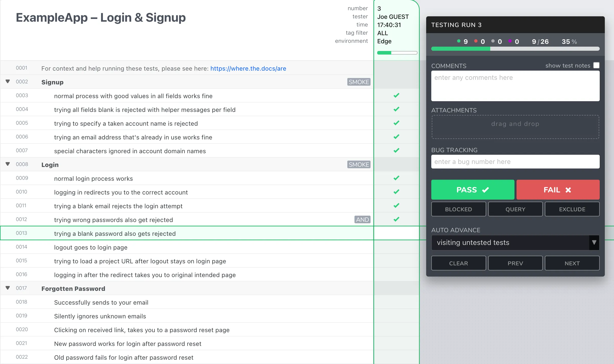Screen dimensions: 614x364
Task: Click the Testing Run 3 progress bar
Action: pos(515,49)
